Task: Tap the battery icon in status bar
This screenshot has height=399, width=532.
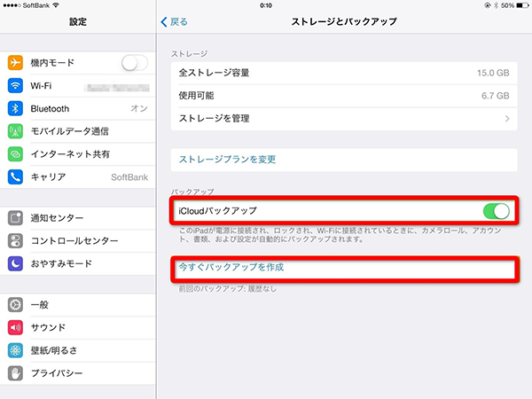Action: tap(522, 5)
